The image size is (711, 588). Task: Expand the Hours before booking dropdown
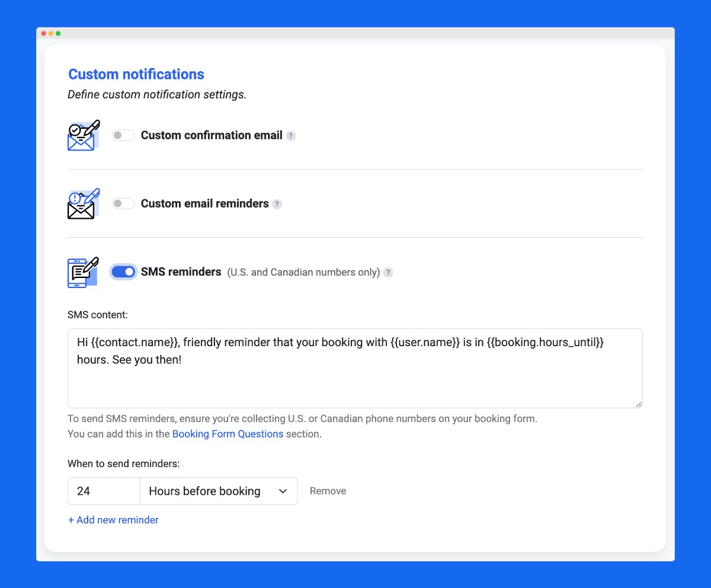pyautogui.click(x=218, y=491)
